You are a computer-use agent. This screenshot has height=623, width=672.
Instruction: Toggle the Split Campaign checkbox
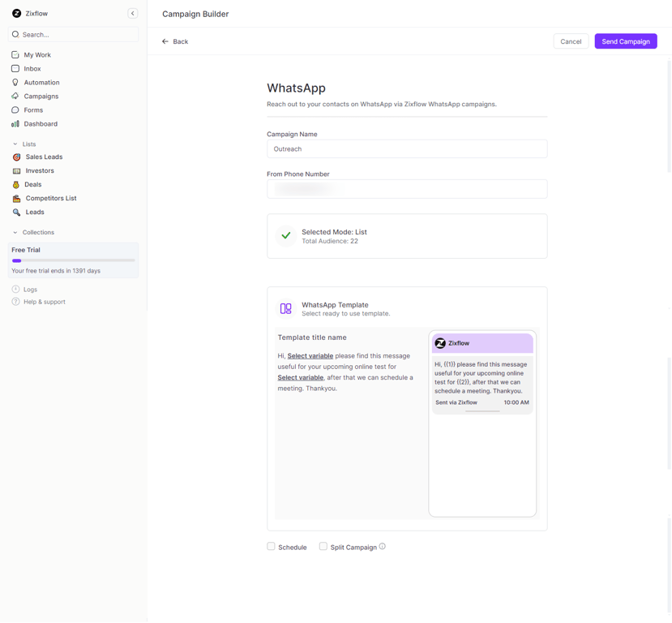pyautogui.click(x=323, y=547)
